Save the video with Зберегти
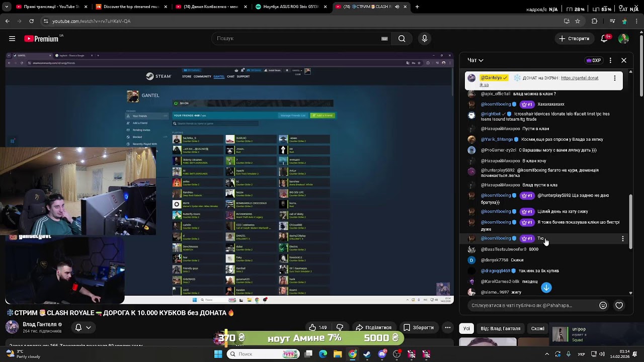This screenshot has width=644, height=362. [x=418, y=327]
